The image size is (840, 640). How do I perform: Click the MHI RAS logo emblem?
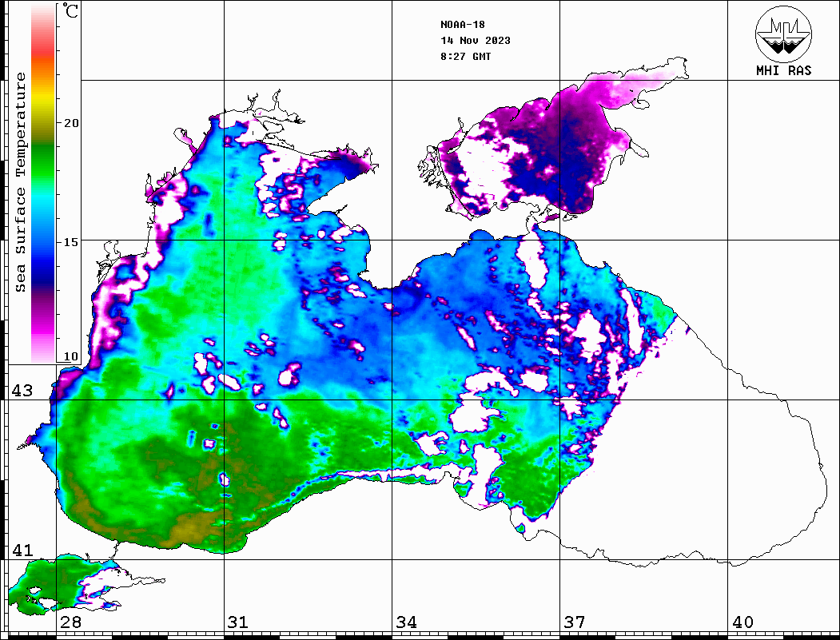tap(783, 34)
